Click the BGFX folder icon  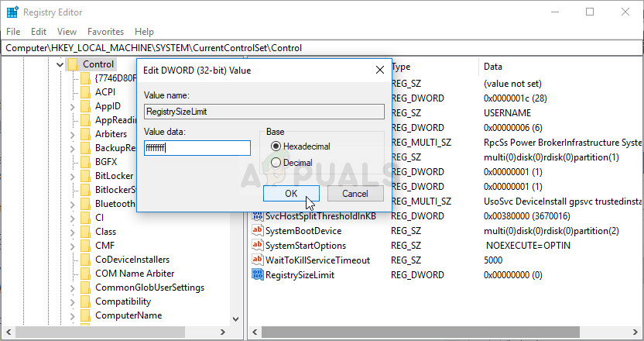tap(85, 162)
